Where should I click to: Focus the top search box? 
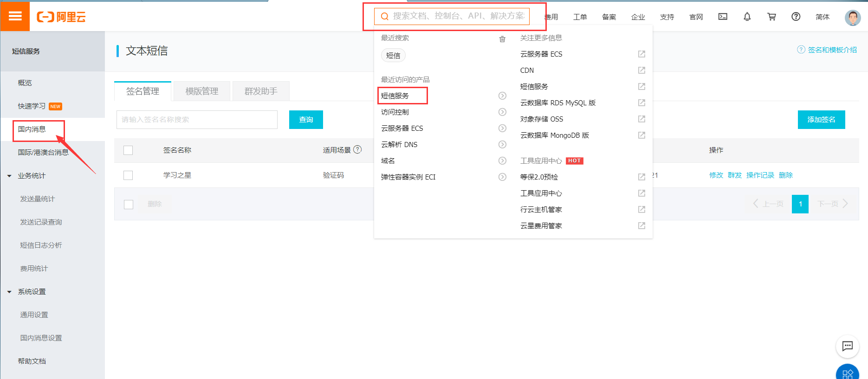point(452,16)
